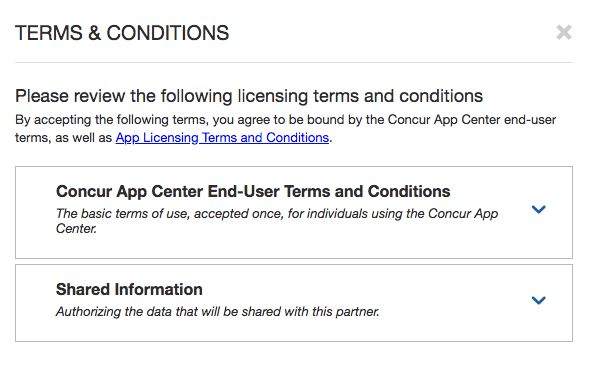Click the wrapped word 'Center.' in first panel
The width and height of the screenshot is (590, 371).
(x=76, y=229)
